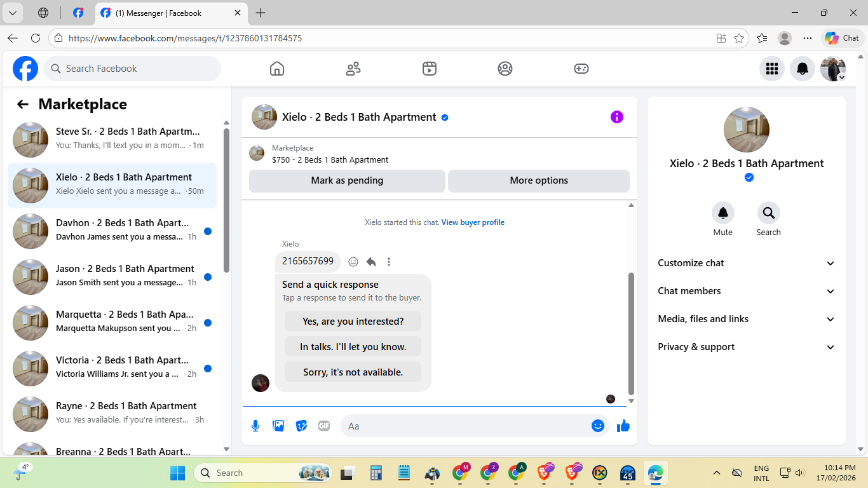Viewport: 868px width, 488px height.
Task: Send quick response Sorry, it's not available.
Action: (353, 372)
